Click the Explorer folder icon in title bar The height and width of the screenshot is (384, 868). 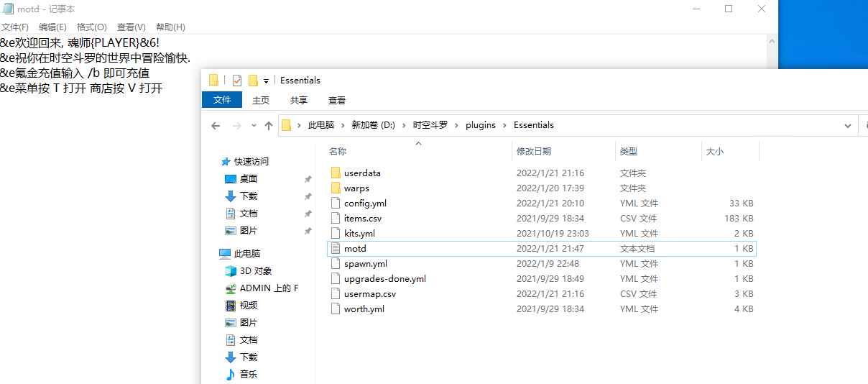(x=213, y=80)
